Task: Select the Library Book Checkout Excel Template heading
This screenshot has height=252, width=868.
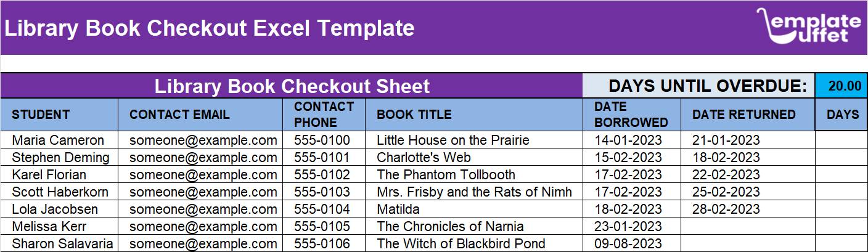Action: [210, 28]
